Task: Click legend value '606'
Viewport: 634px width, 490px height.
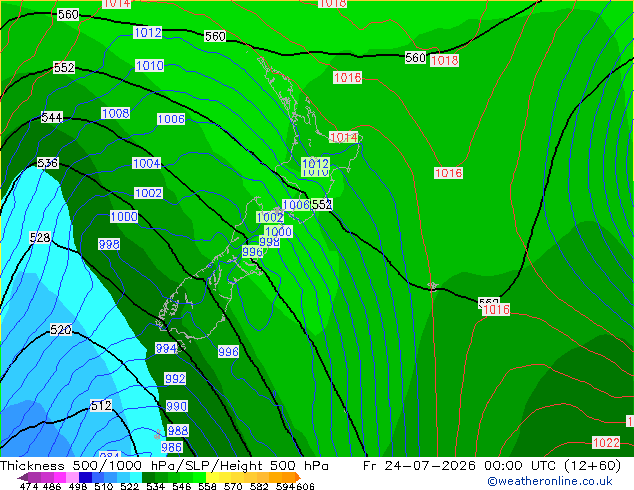Action: 305,486
